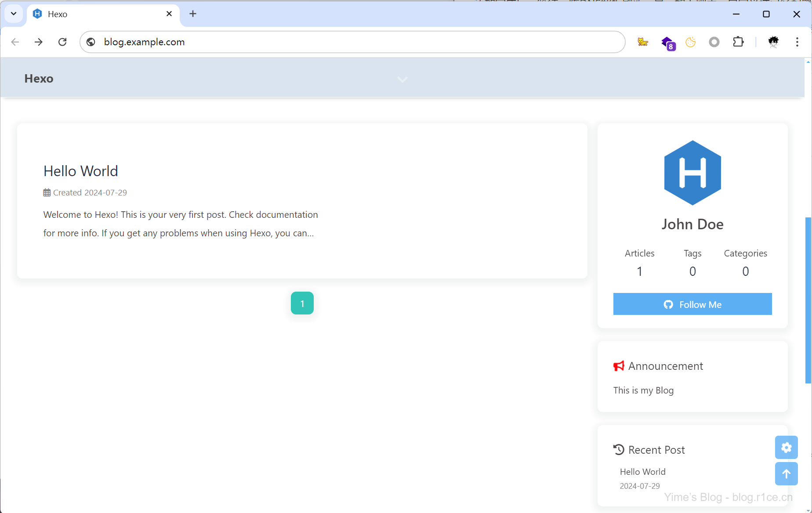Image resolution: width=812 pixels, height=513 pixels.
Task: Click the scroll-to-top arrow button
Action: coord(786,473)
